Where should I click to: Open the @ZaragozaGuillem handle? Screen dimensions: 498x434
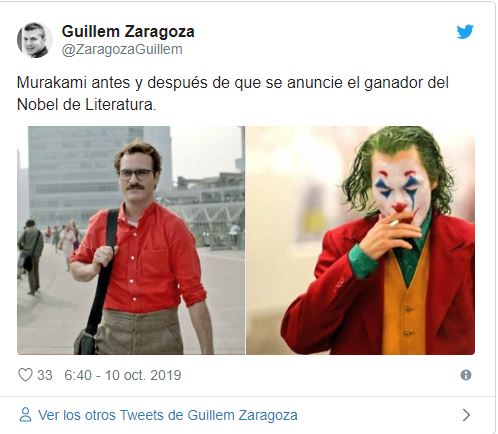pos(122,49)
